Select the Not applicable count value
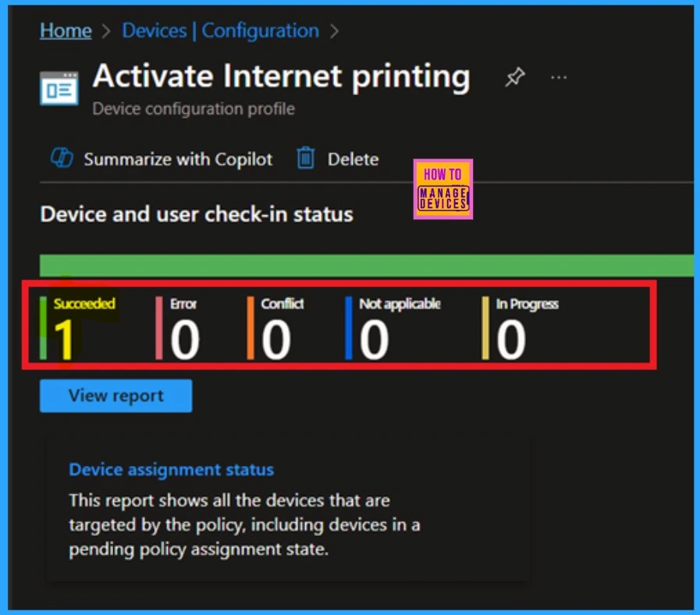 pos(374,339)
